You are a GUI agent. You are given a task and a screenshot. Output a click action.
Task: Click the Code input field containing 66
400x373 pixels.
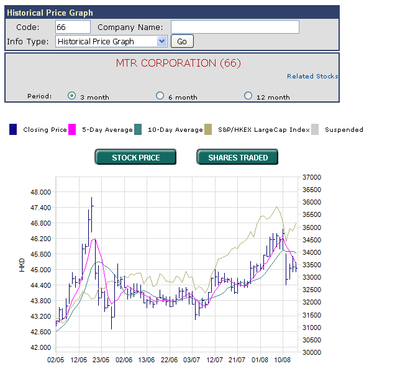click(73, 27)
